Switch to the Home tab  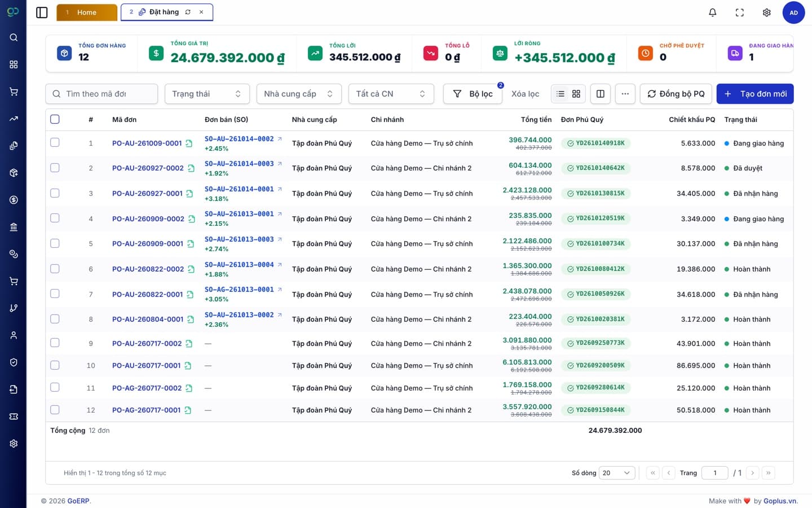[x=87, y=12]
